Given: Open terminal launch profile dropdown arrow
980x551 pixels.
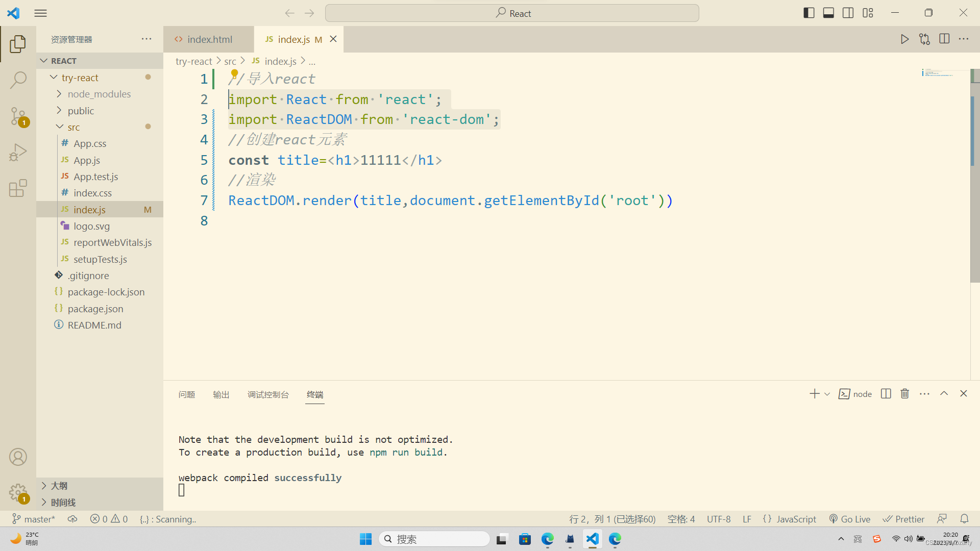Looking at the screenshot, I should 827,394.
